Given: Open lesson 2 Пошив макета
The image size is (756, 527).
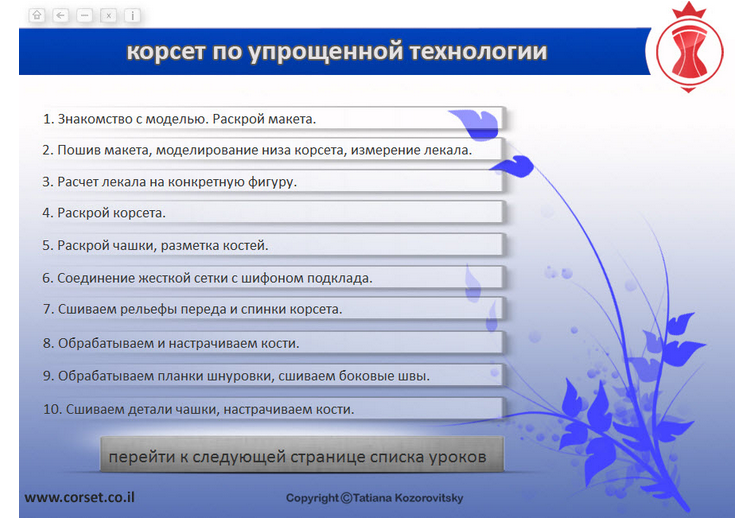Looking at the screenshot, I should (x=272, y=150).
